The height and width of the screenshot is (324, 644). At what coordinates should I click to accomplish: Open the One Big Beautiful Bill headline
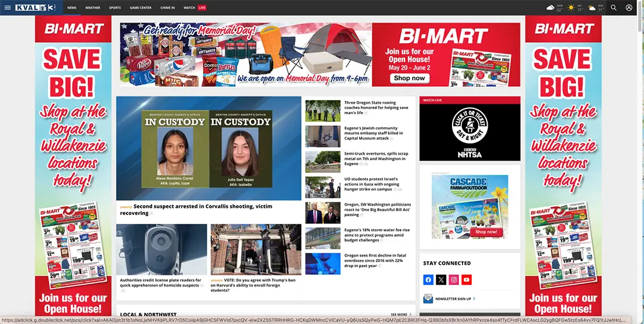[x=378, y=209]
